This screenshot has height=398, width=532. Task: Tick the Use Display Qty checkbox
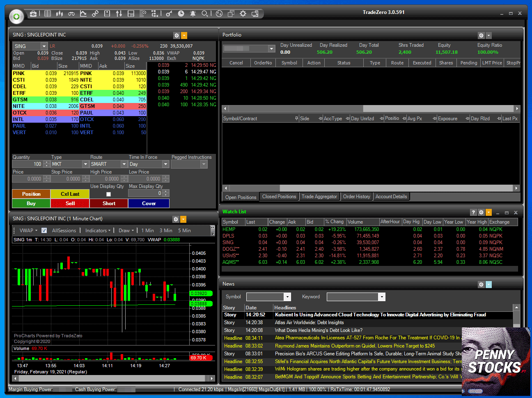(108, 194)
